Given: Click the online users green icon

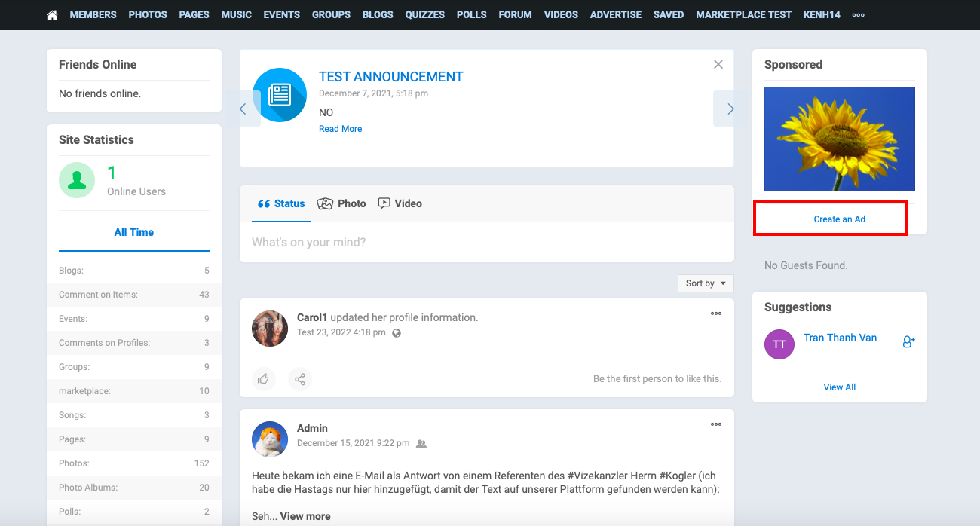Looking at the screenshot, I should 77,180.
